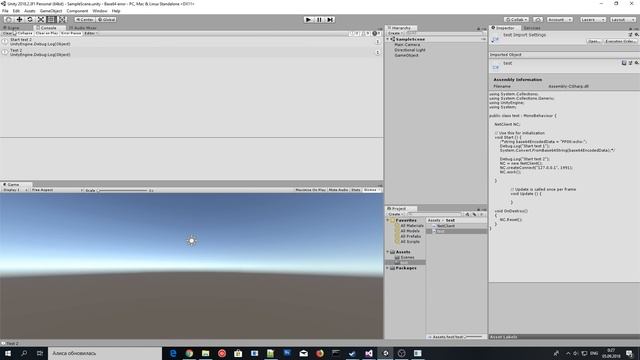Open Microsoft Store from taskbar
640x360 pixels.
click(x=238, y=353)
